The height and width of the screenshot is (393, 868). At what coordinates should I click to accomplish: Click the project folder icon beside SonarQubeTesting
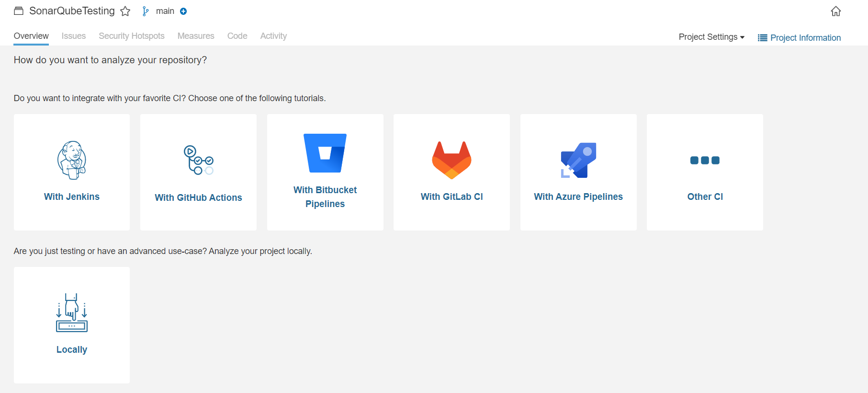(19, 11)
